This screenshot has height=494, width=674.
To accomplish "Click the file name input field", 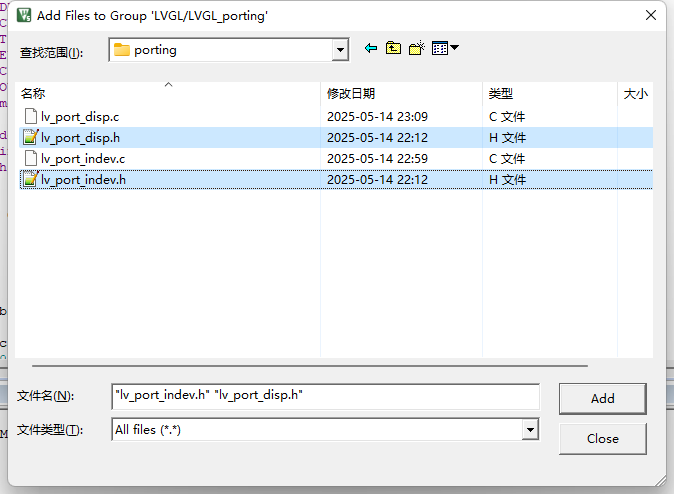I will 325,396.
